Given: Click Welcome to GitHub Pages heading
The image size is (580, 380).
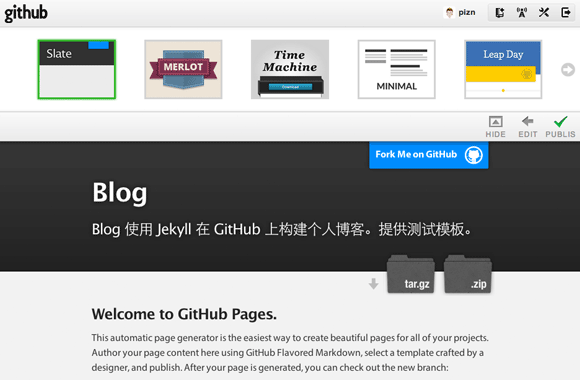Looking at the screenshot, I should point(184,314).
